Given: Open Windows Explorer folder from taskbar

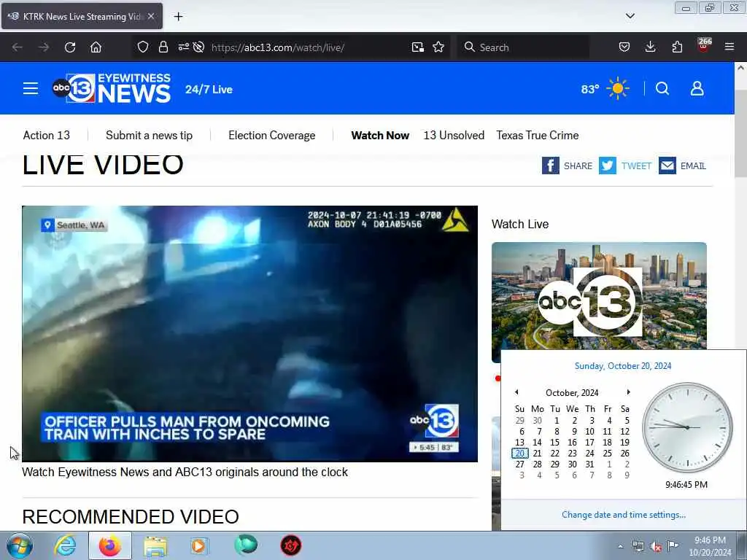Looking at the screenshot, I should click(x=155, y=546).
